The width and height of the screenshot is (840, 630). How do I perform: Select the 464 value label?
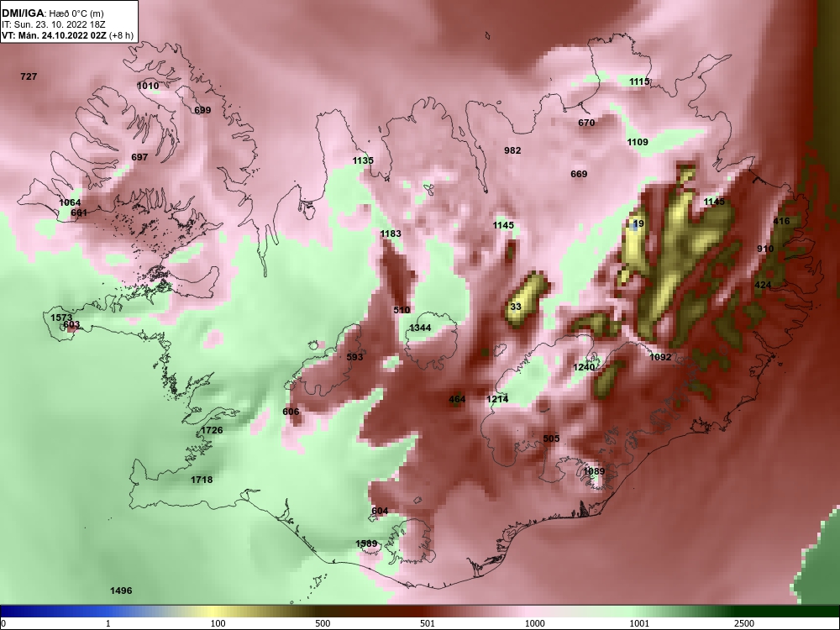(x=457, y=400)
